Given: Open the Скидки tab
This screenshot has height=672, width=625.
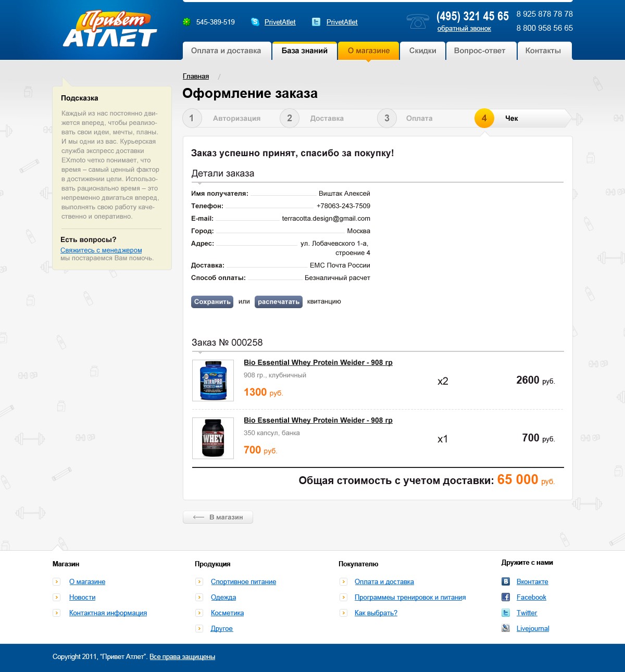Looking at the screenshot, I should tap(422, 50).
